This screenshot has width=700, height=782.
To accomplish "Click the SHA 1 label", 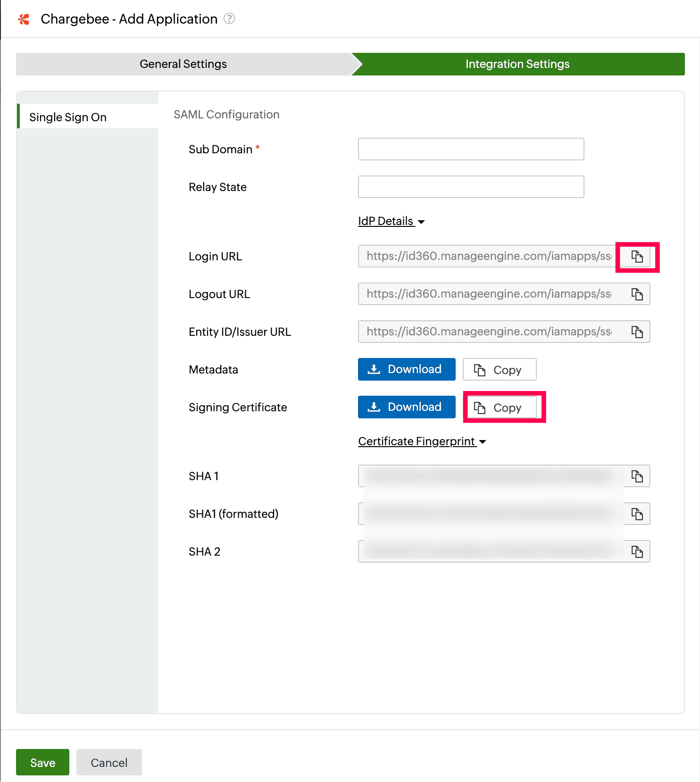I will (x=203, y=476).
